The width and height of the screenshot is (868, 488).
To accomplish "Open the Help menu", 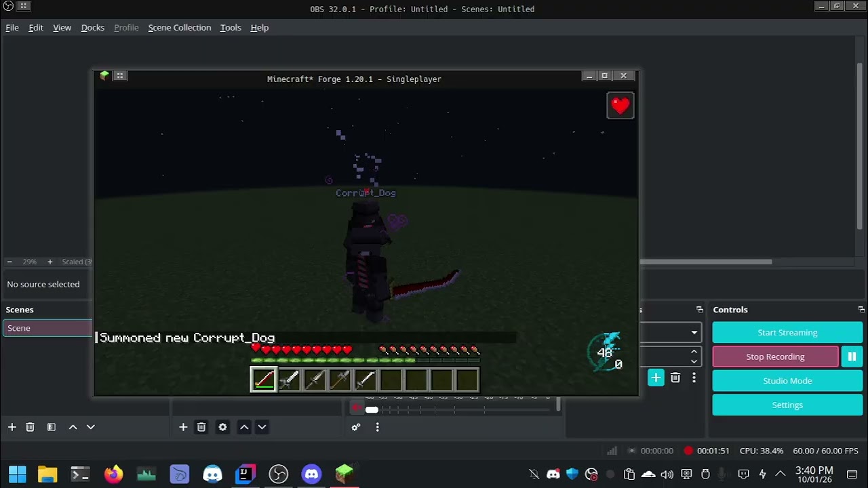I will pyautogui.click(x=260, y=28).
